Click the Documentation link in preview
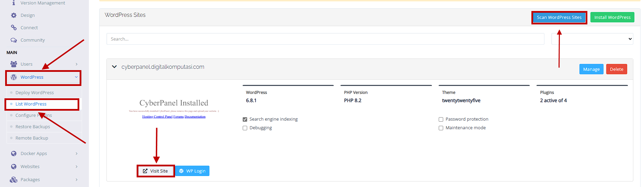Image resolution: width=644 pixels, height=187 pixels. tap(195, 117)
